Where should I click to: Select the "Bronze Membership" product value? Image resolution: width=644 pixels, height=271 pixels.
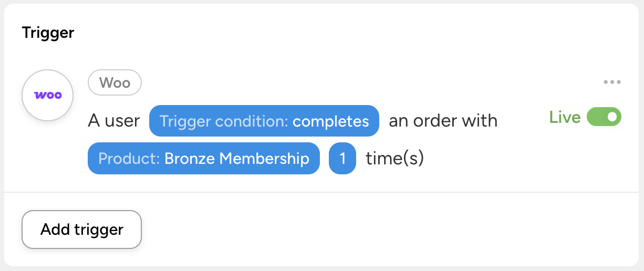point(236,158)
